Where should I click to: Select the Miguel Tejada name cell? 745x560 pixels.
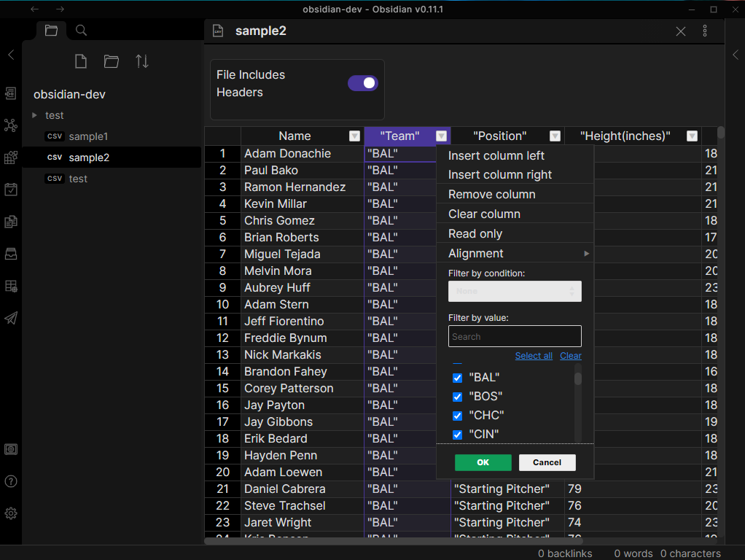click(303, 254)
